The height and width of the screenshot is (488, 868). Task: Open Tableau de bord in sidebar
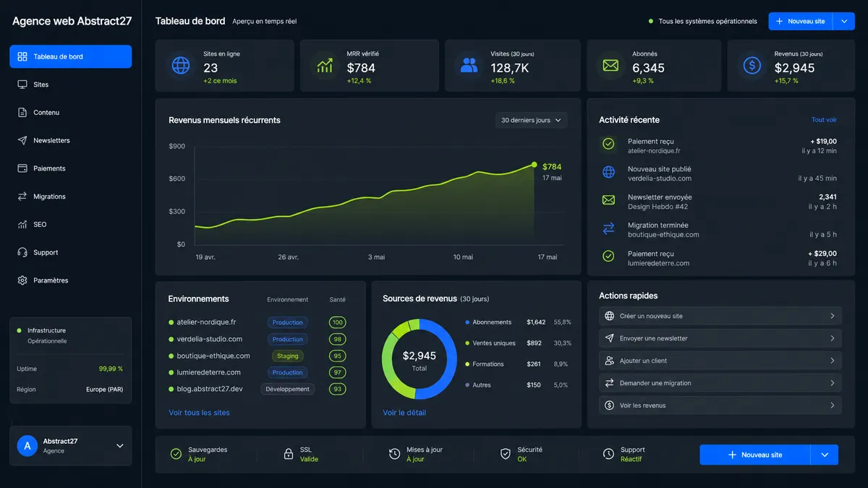click(x=70, y=56)
